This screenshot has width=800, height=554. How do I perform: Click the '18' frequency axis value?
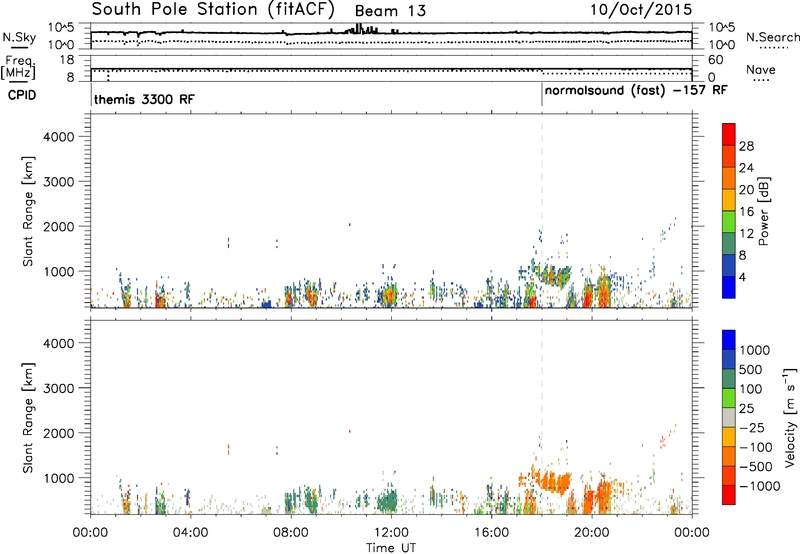(67, 59)
